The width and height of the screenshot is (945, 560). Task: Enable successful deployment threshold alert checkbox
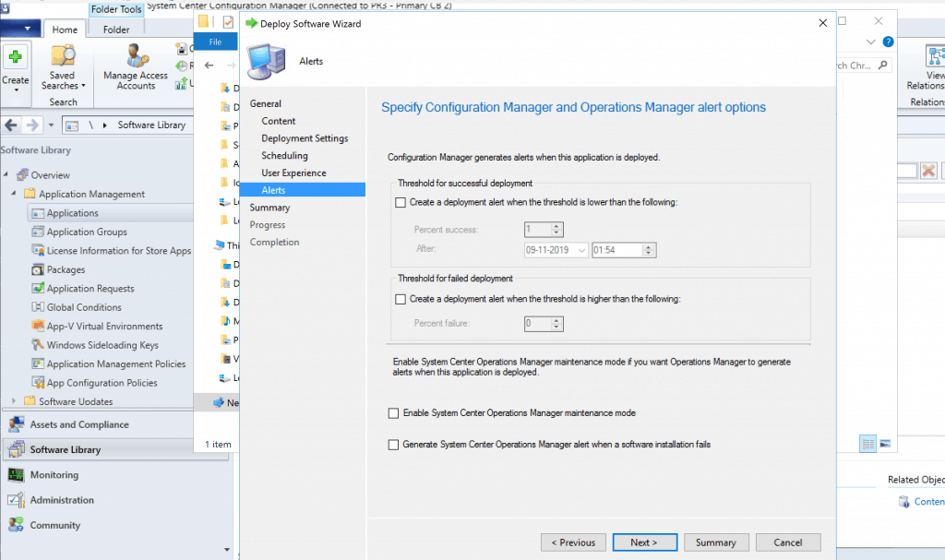(x=401, y=203)
